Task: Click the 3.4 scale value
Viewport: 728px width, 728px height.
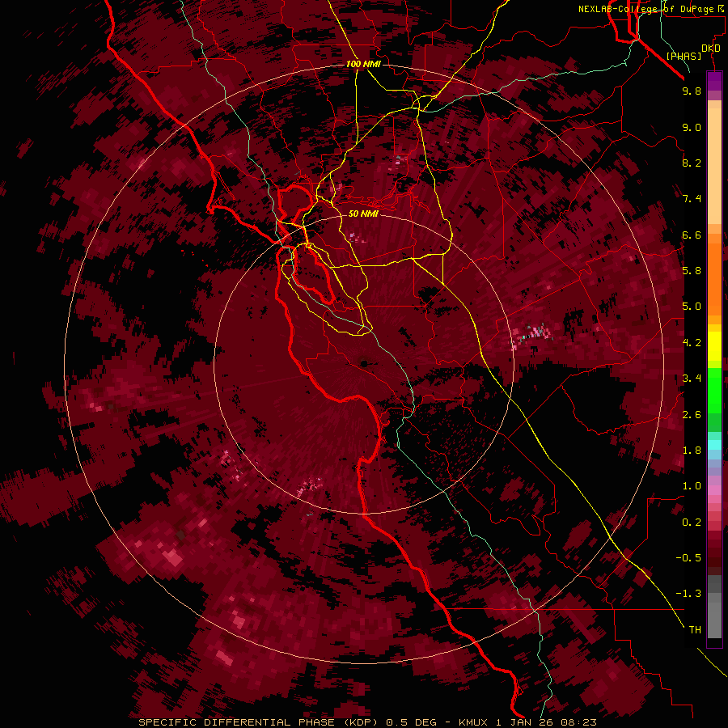Action: [x=692, y=379]
